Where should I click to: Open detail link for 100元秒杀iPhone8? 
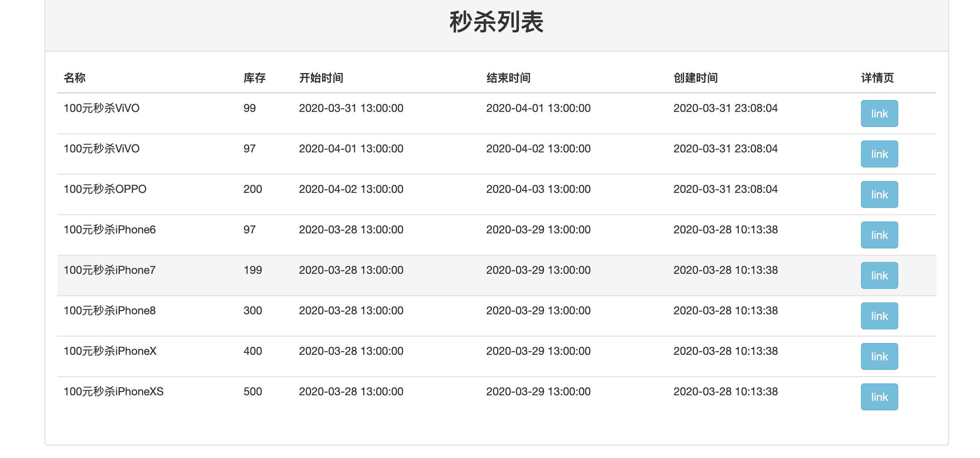(879, 316)
